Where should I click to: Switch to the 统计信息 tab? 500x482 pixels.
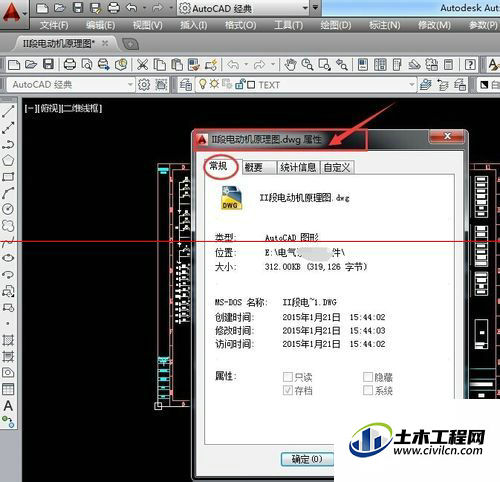point(298,167)
